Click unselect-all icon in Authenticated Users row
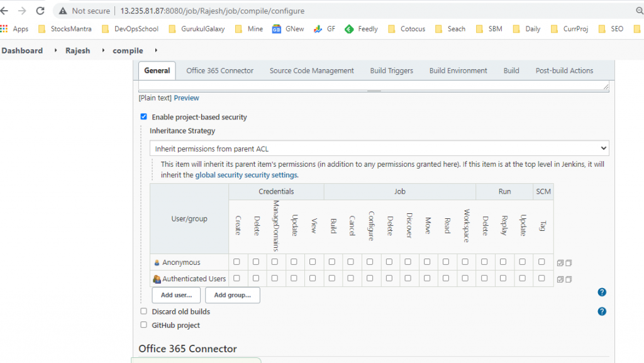 [x=569, y=279]
